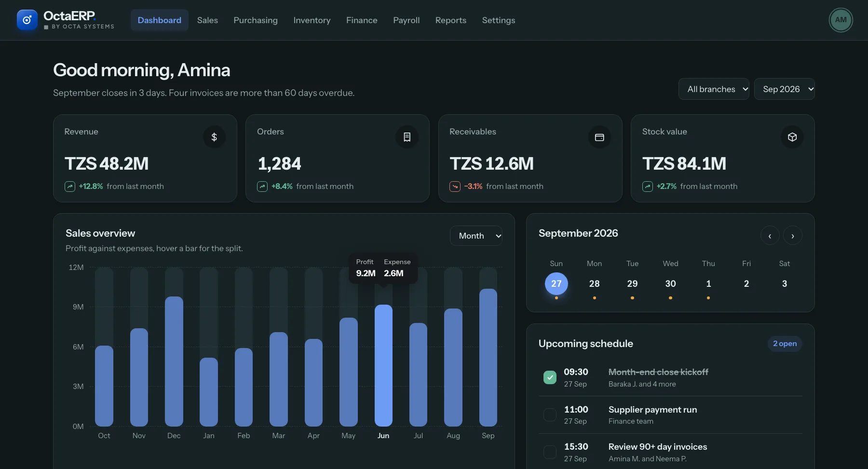Screen dimensions: 868x469
Task: Click the Nov bar in the sales chart
Action: 139,377
